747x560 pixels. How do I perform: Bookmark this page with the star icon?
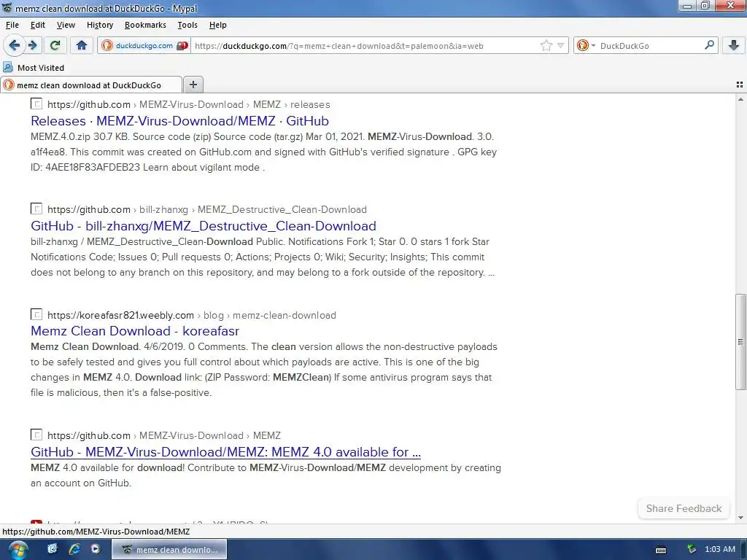(x=546, y=46)
